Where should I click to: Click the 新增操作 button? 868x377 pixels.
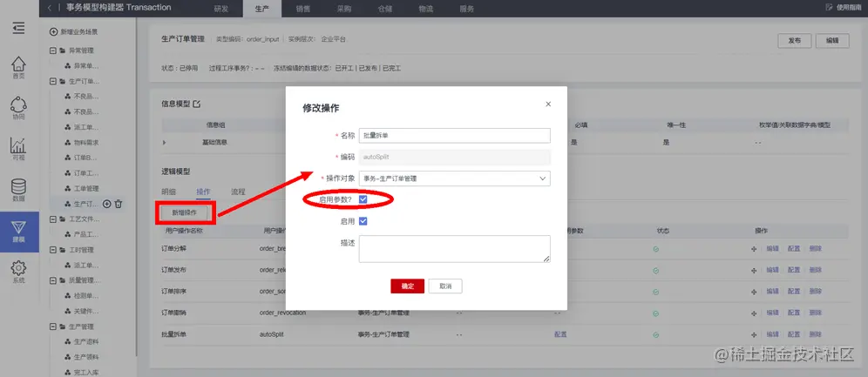pyautogui.click(x=185, y=212)
